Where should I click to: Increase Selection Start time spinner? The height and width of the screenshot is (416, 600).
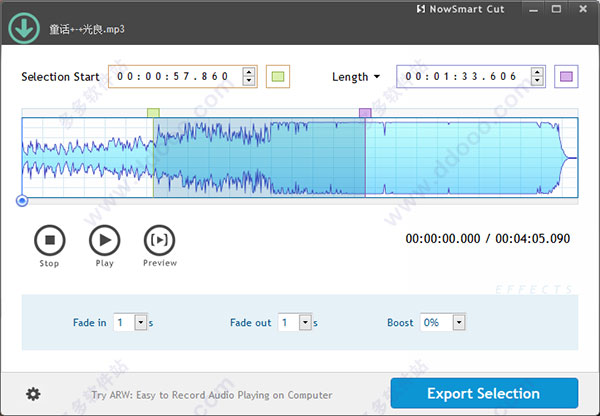point(249,72)
